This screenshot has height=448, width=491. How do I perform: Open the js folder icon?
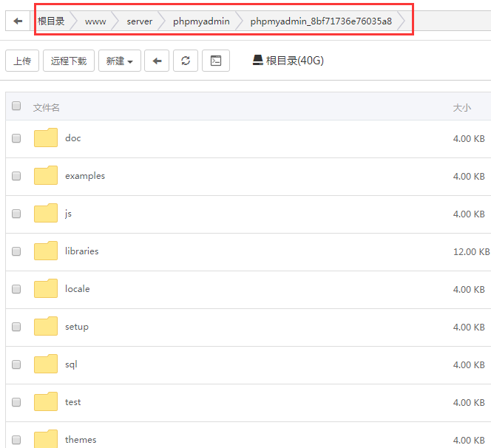pyautogui.click(x=46, y=213)
